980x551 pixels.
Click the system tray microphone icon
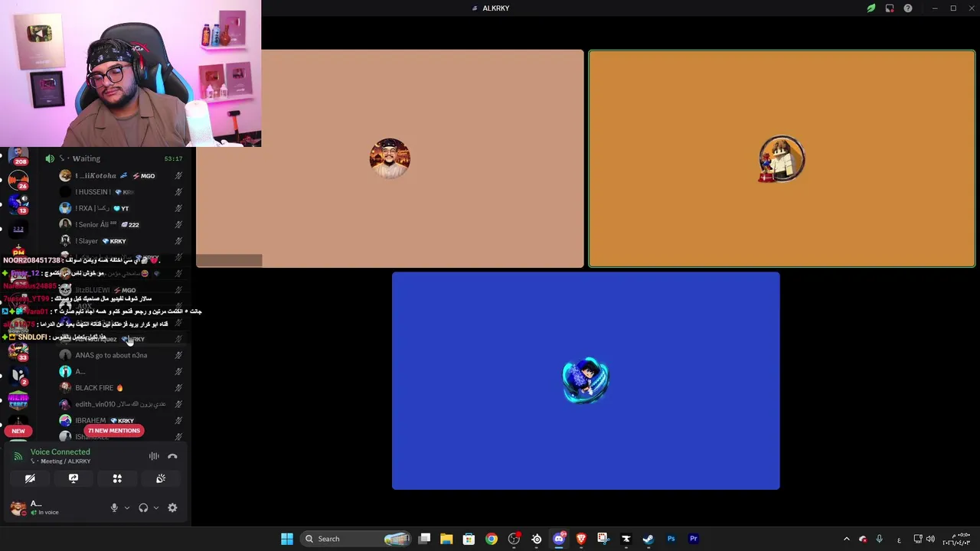click(x=880, y=539)
